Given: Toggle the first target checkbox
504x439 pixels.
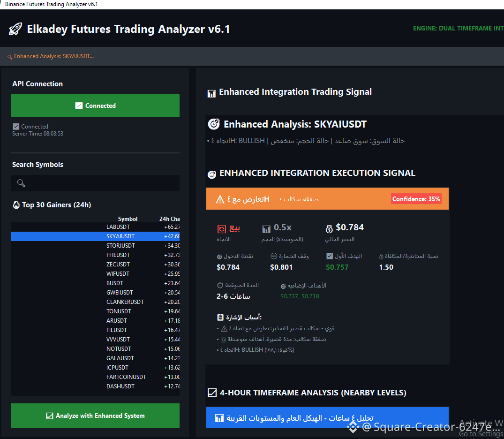Looking at the screenshot, I should pyautogui.click(x=330, y=256).
